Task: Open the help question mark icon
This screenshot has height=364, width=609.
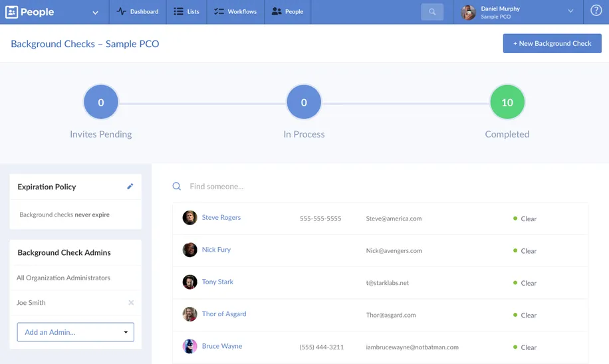Action: [596, 11]
